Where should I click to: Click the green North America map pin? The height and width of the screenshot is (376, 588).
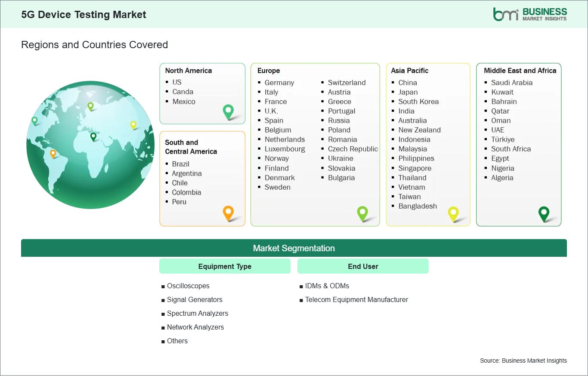click(227, 111)
